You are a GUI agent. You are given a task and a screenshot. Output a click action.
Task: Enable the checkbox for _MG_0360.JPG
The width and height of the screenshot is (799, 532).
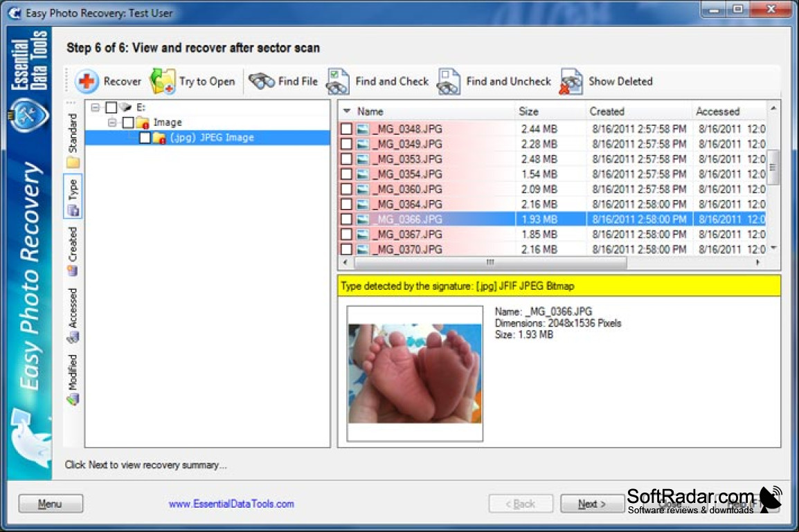coord(346,190)
